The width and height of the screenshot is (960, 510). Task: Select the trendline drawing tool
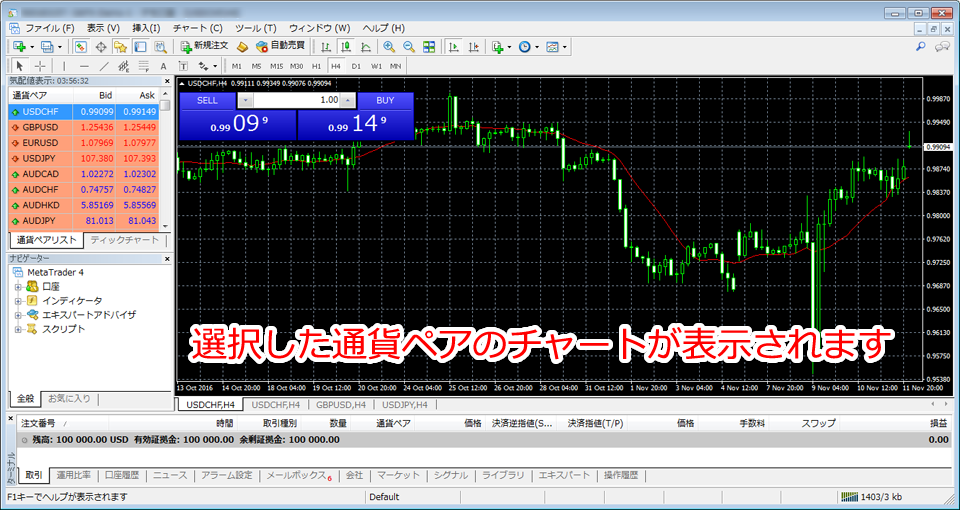[104, 66]
